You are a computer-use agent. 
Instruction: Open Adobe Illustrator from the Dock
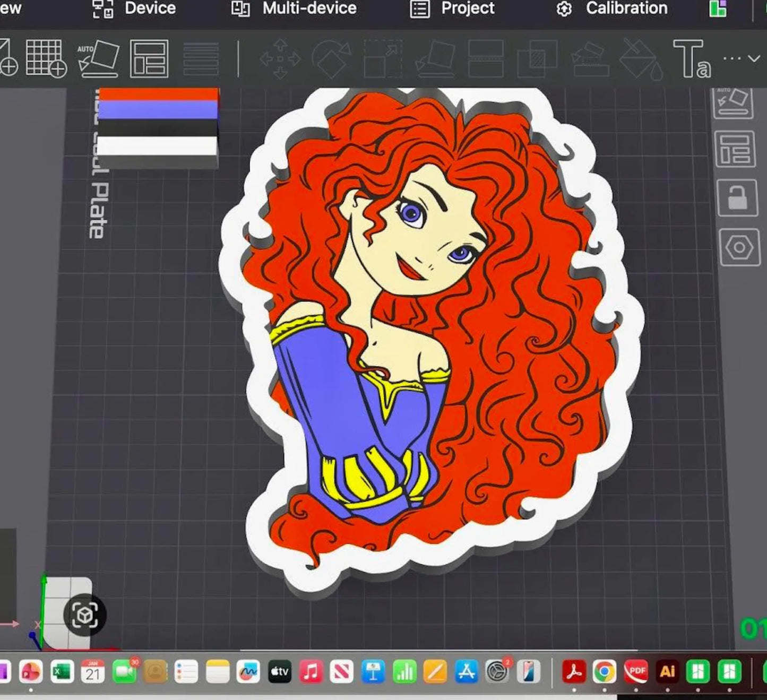click(667, 672)
